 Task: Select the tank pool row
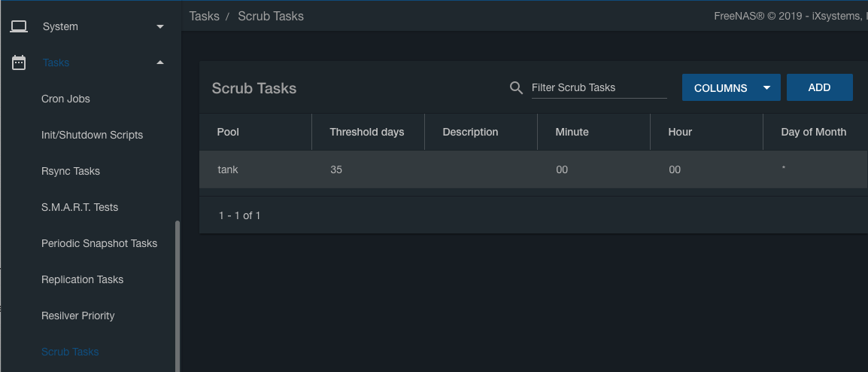coord(228,169)
